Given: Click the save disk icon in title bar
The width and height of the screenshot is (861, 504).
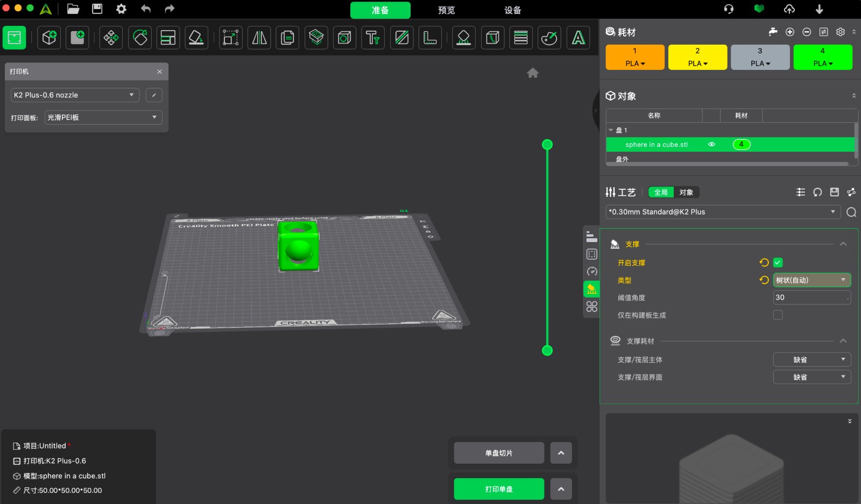Looking at the screenshot, I should pyautogui.click(x=97, y=9).
